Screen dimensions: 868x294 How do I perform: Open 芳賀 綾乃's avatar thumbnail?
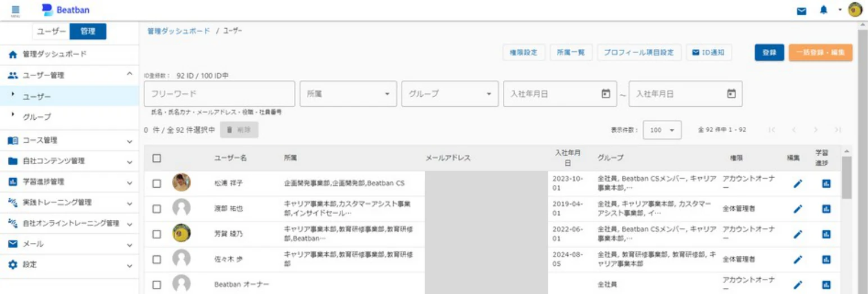(181, 233)
